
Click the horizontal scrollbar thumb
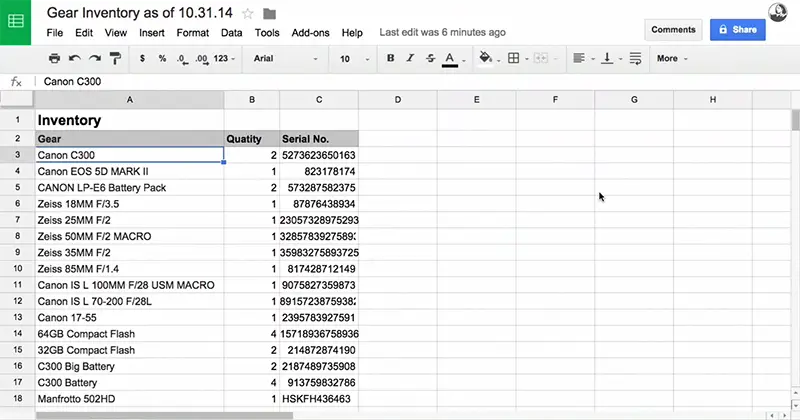(164, 415)
